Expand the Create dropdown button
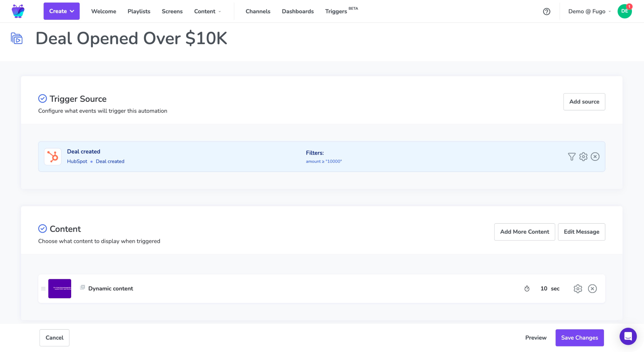 (61, 11)
